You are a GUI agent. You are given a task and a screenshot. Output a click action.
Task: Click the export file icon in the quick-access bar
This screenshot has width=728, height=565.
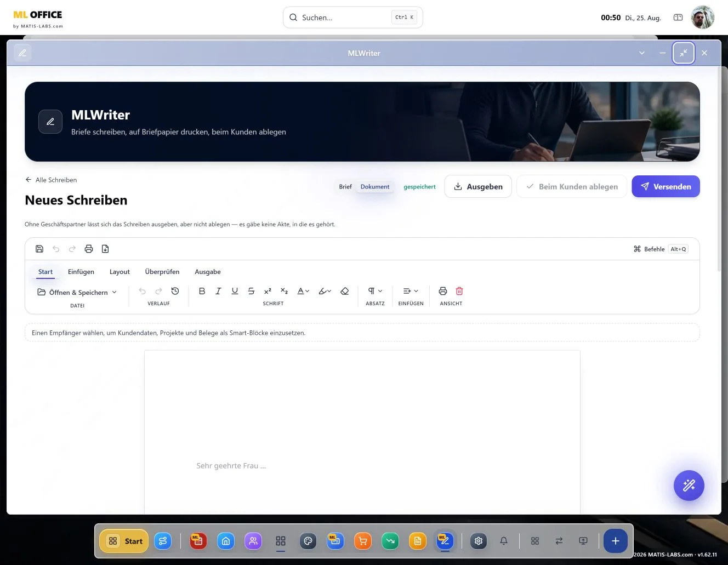(x=105, y=249)
